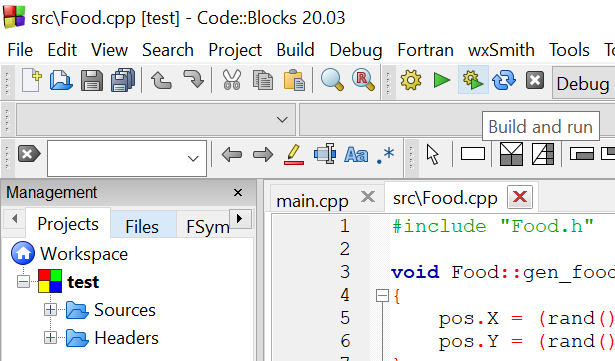Click the Build and run icon
This screenshot has height=361, width=615.
coord(473,80)
